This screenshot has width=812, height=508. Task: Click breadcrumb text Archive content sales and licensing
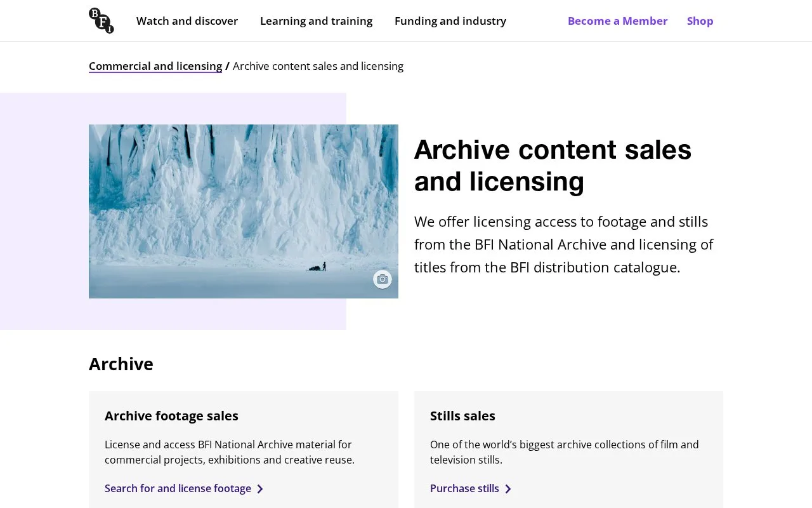318,66
